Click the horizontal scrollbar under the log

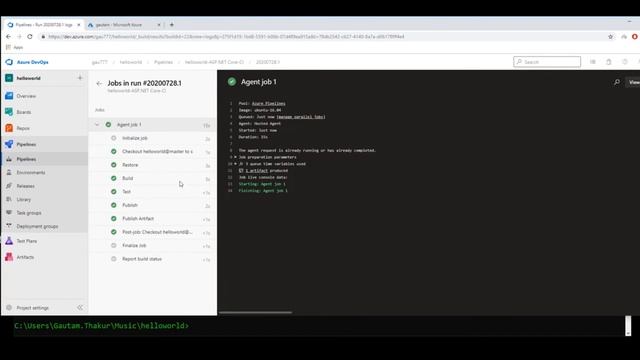[256, 313]
